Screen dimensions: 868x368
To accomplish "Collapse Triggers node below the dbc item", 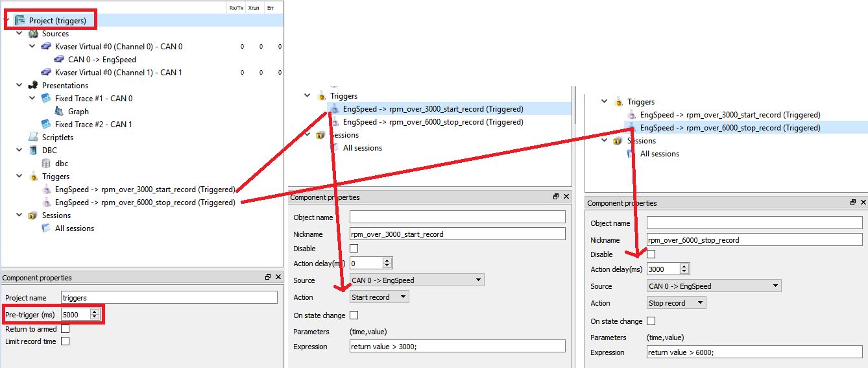I will pos(20,177).
